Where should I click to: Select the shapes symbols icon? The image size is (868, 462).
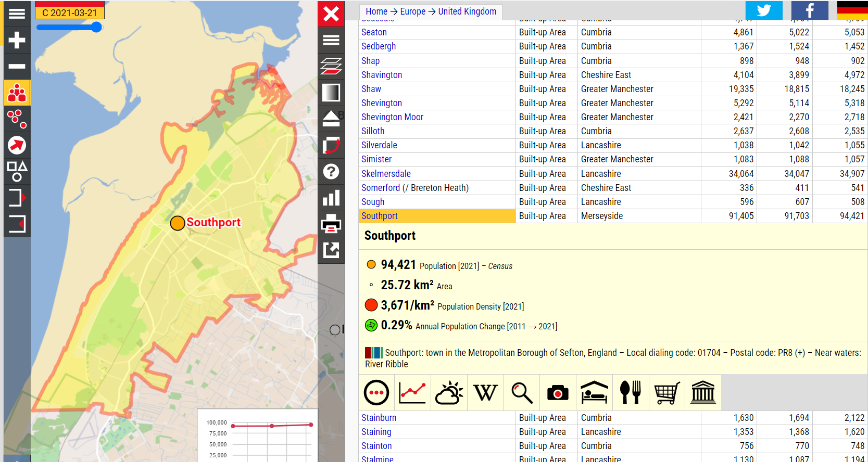click(x=17, y=171)
